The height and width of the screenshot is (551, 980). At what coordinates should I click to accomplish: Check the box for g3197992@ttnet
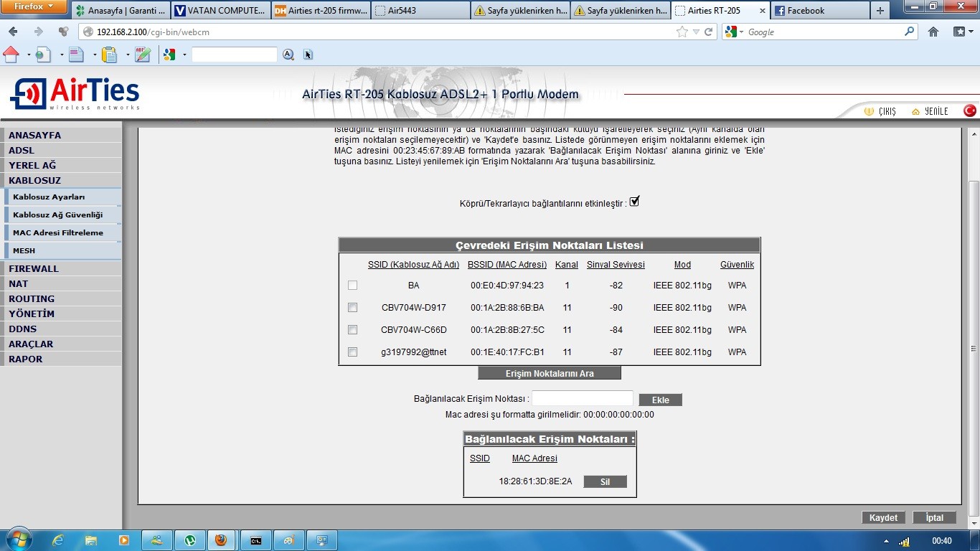point(352,352)
